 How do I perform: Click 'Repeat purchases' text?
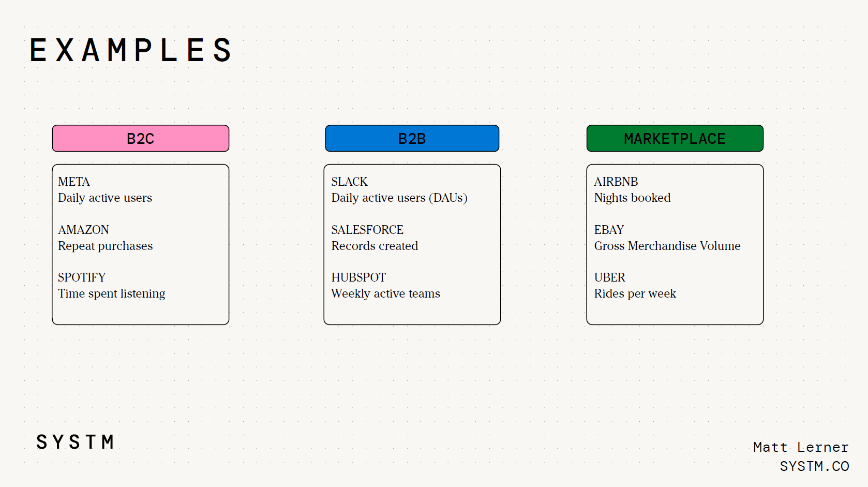(106, 246)
